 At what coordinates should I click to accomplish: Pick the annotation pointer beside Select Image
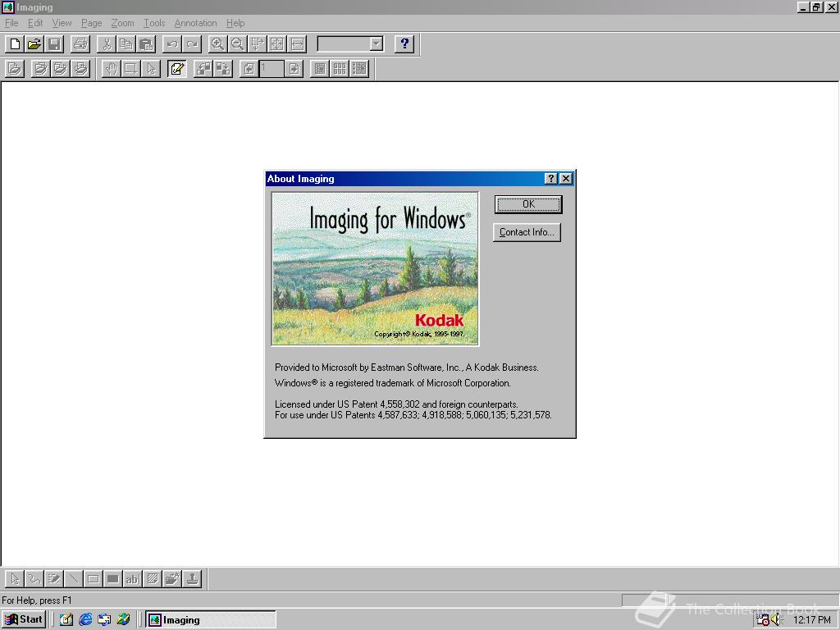(x=151, y=69)
